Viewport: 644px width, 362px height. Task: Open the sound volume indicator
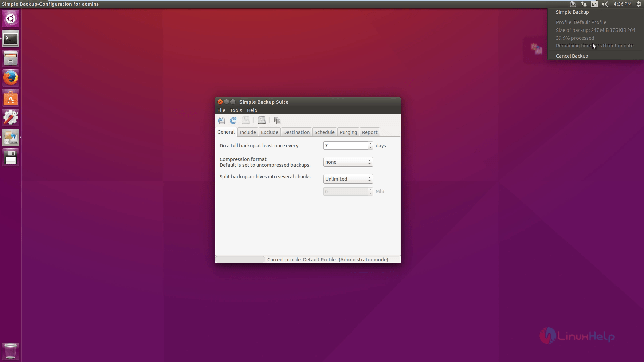(x=605, y=4)
